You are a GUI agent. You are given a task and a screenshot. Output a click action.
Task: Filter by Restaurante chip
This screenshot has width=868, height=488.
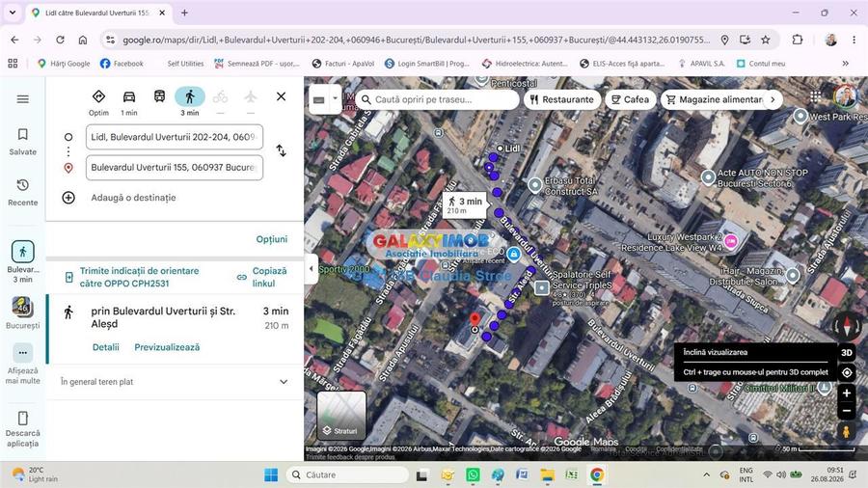562,99
